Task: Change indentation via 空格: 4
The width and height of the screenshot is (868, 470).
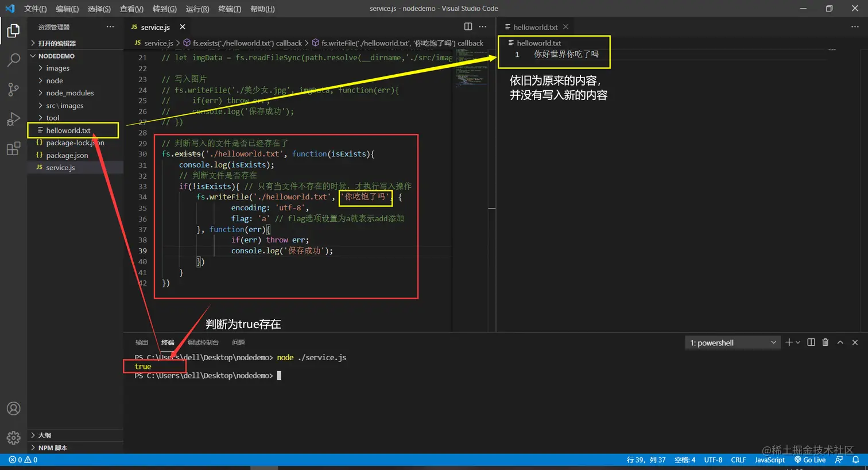Action: (x=685, y=460)
